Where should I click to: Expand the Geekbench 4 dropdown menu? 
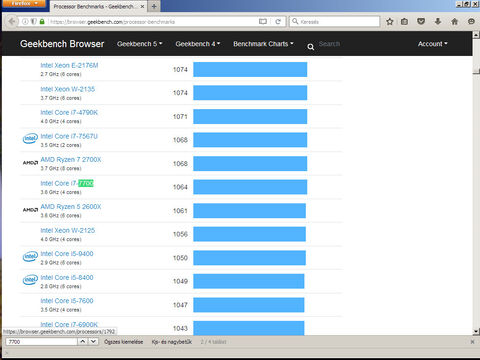[198, 44]
